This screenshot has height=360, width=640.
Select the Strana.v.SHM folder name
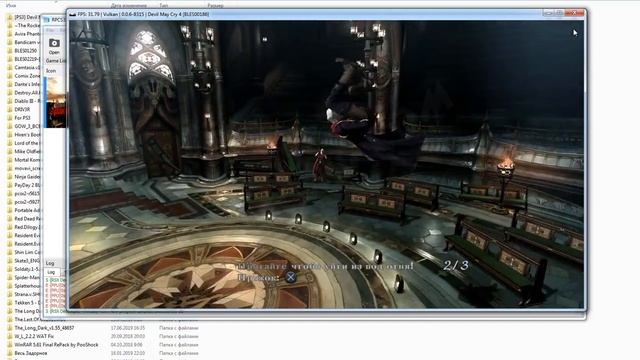[27, 294]
